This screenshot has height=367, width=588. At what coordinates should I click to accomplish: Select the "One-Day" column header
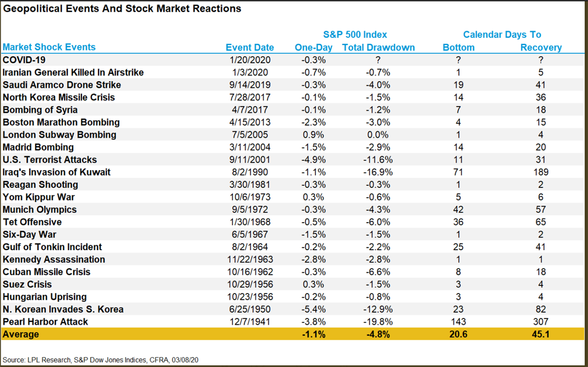click(x=313, y=48)
